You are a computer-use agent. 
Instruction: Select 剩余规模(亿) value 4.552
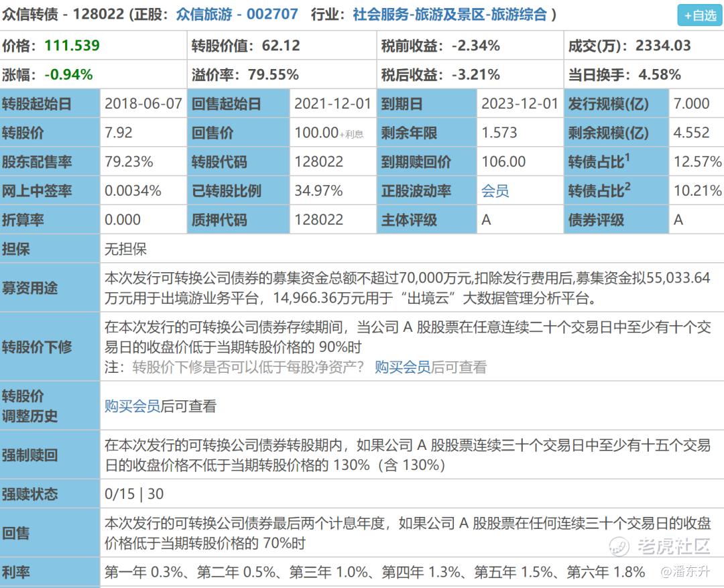click(x=691, y=133)
